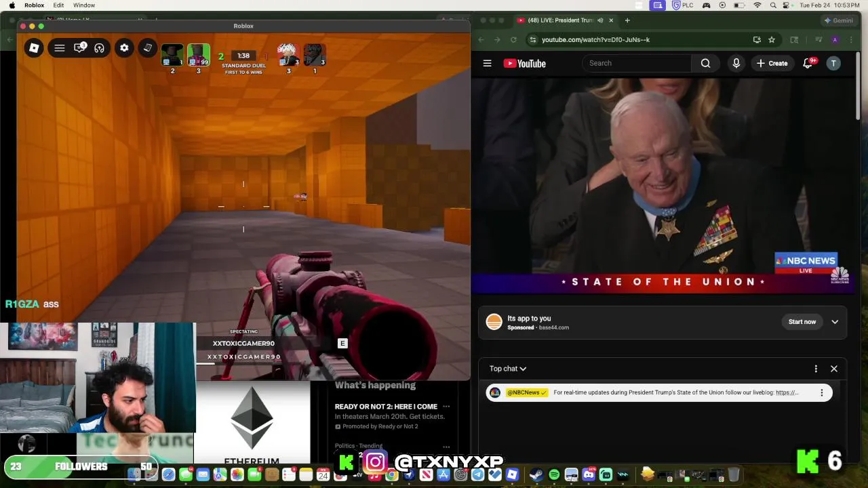Mute the YouTube tab audio speaker icon

click(600, 20)
